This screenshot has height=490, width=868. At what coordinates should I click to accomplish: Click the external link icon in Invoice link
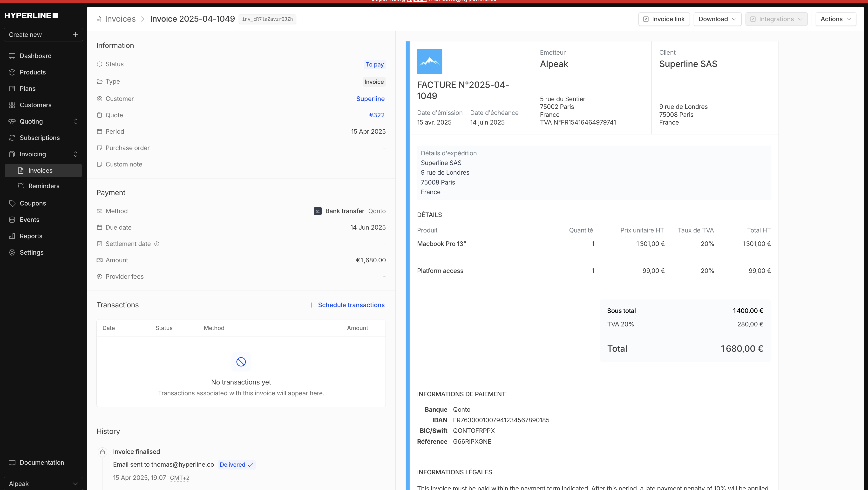[646, 19]
